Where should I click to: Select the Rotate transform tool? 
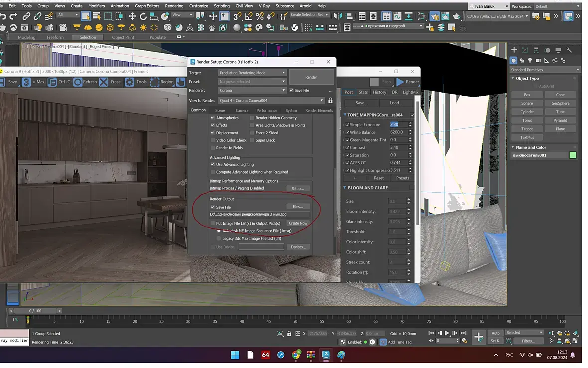point(143,16)
